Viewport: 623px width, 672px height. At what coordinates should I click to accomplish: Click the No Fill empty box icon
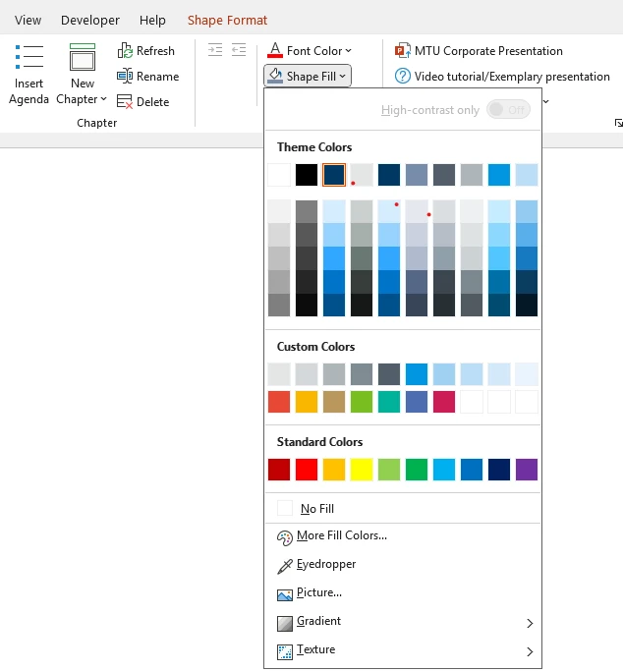[285, 508]
